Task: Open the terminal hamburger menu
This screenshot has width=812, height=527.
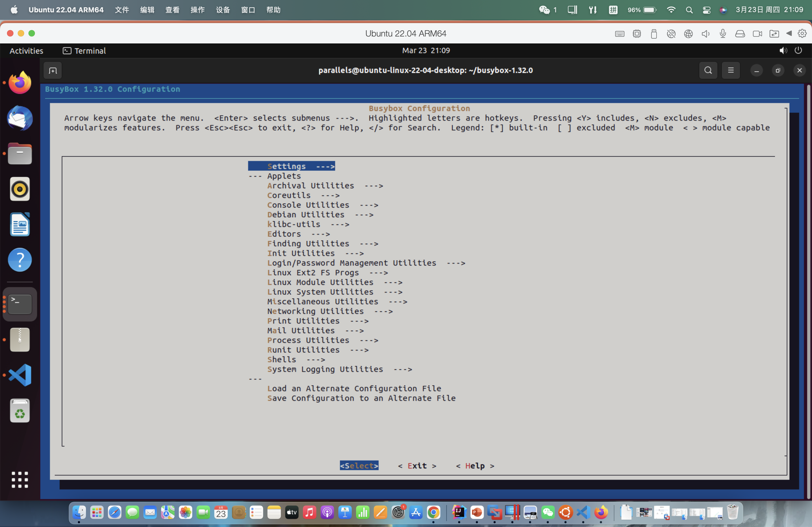Action: (x=731, y=70)
